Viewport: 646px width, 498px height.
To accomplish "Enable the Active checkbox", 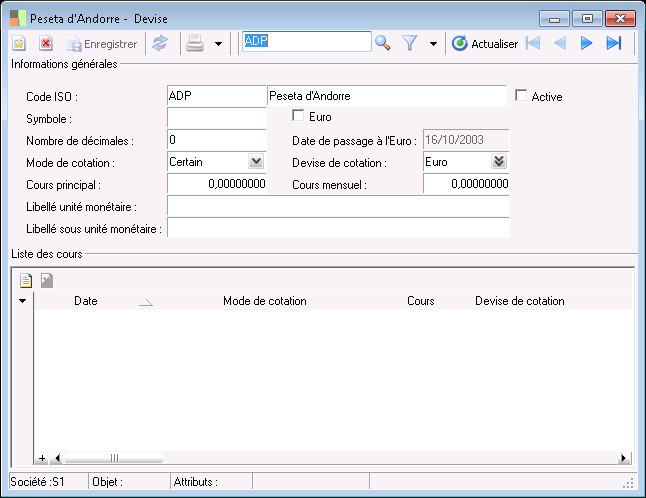I will [x=521, y=95].
